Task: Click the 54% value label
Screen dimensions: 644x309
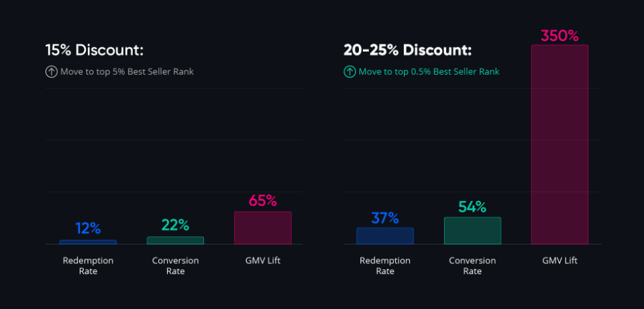Action: click(472, 207)
